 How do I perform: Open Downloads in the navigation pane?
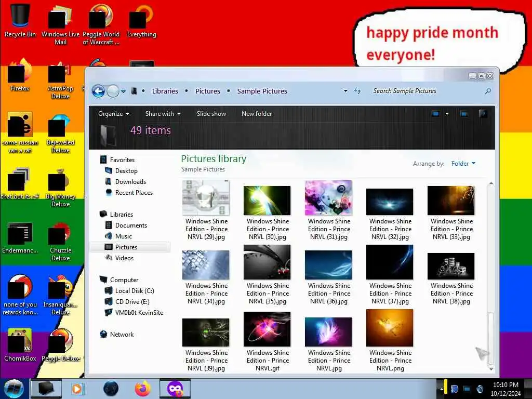(x=130, y=181)
